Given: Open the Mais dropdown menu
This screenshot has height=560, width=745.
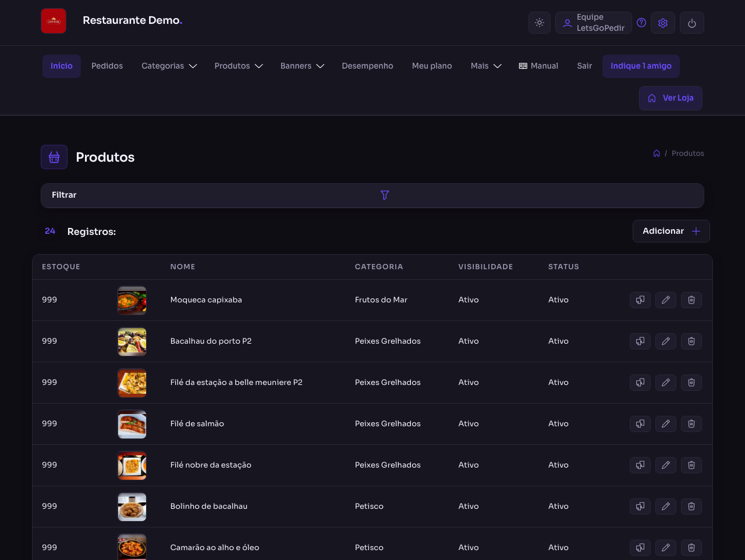Looking at the screenshot, I should pyautogui.click(x=486, y=66).
